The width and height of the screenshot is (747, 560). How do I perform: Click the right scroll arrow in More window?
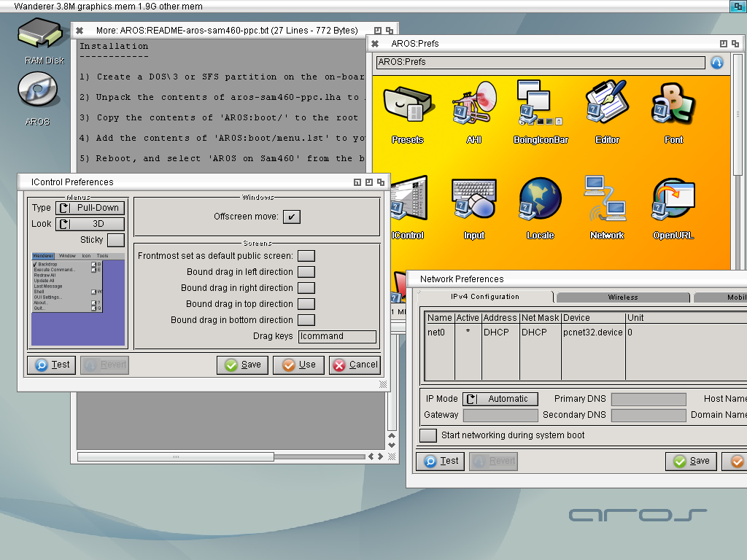pos(380,456)
